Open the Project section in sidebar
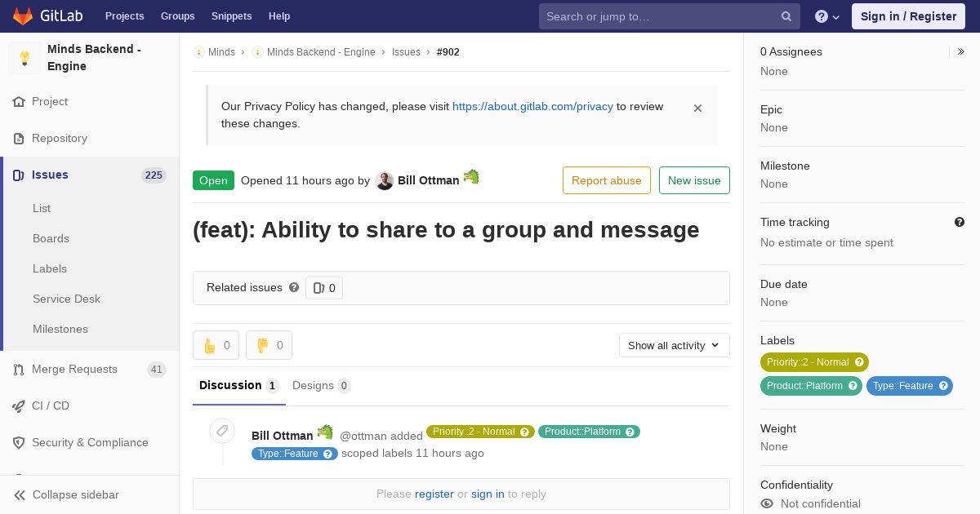Screen dimensions: 980x514 [x=50, y=101]
